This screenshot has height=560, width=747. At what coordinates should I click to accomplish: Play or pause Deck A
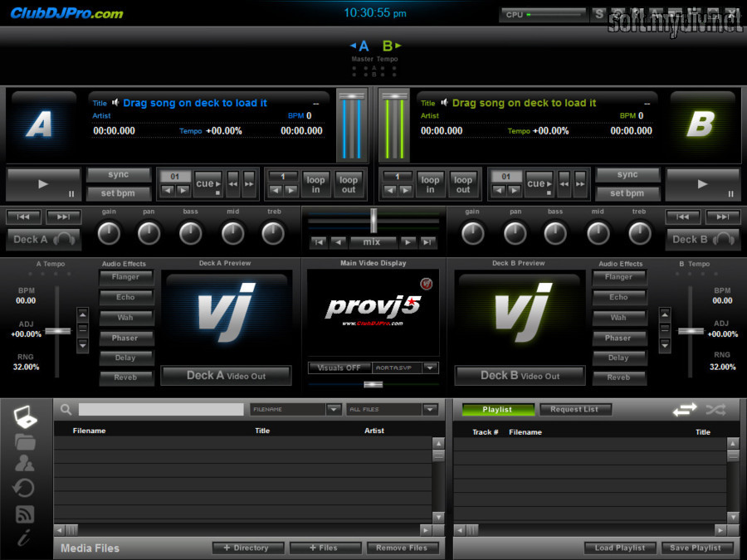[43, 184]
